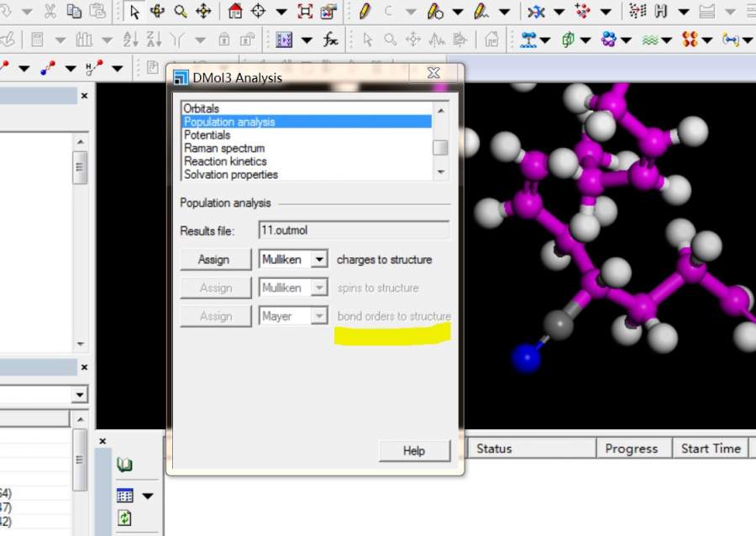
Task: Click the red house Reset View icon
Action: tap(235, 12)
